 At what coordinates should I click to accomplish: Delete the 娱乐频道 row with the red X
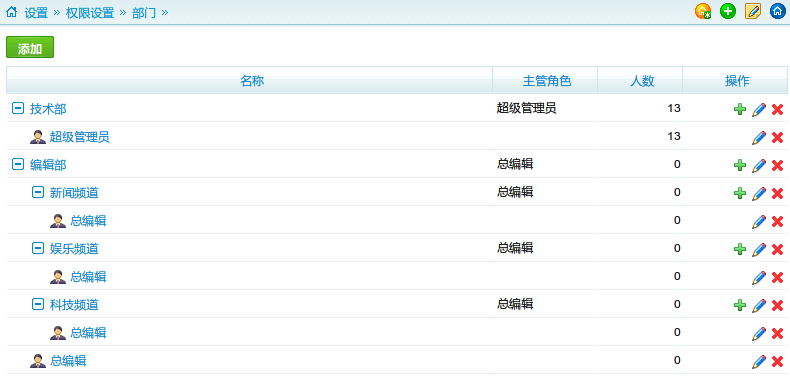[777, 249]
